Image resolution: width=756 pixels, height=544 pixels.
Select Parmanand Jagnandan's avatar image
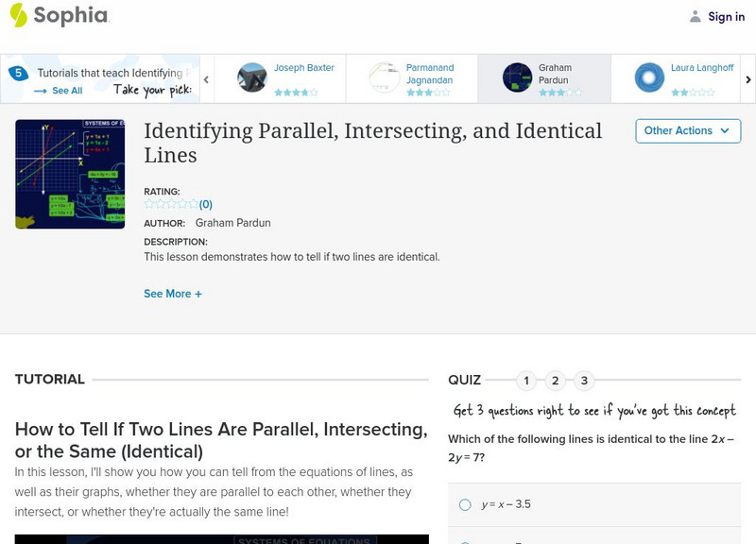click(x=385, y=77)
